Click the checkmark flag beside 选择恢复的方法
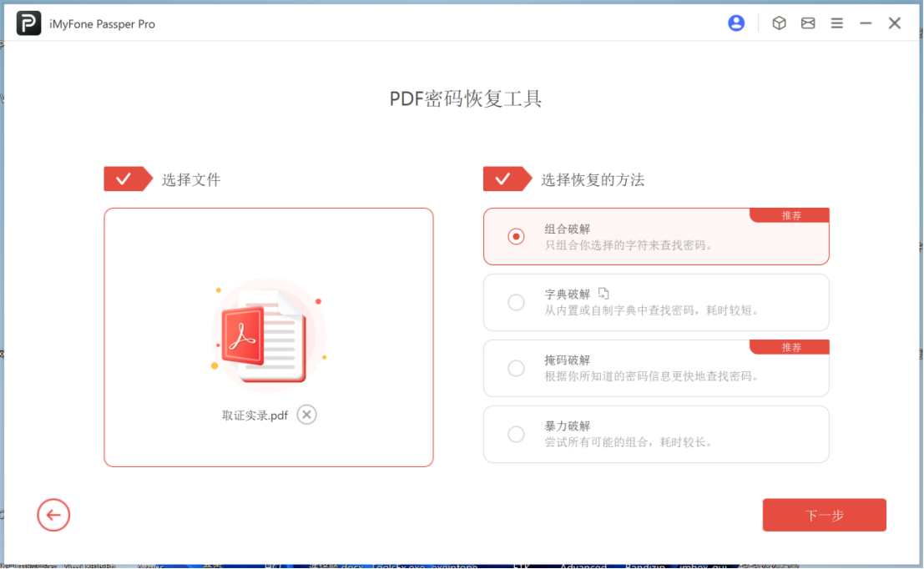This screenshot has width=924, height=569. coord(507,179)
